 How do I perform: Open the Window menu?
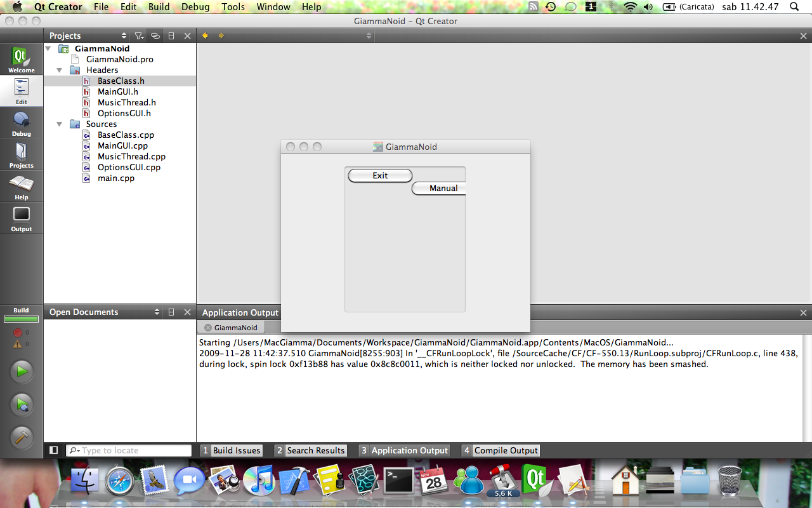click(x=273, y=7)
